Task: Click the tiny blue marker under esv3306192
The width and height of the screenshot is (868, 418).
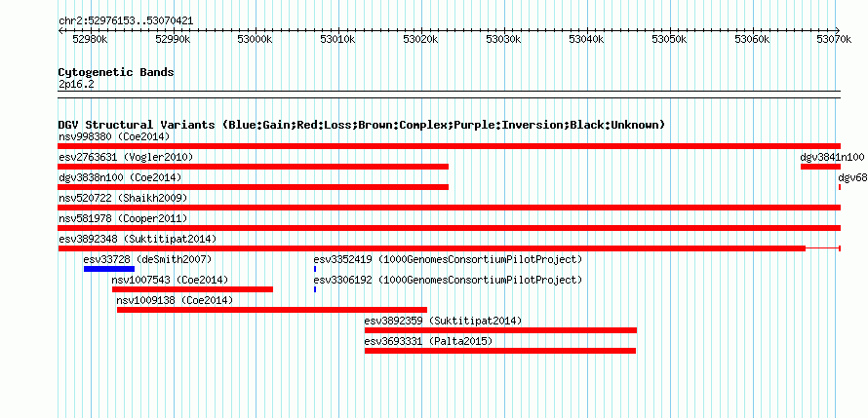Action: tap(315, 289)
